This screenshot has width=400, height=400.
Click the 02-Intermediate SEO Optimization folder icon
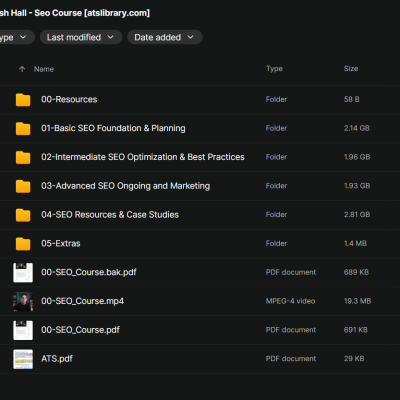pyautogui.click(x=23, y=157)
